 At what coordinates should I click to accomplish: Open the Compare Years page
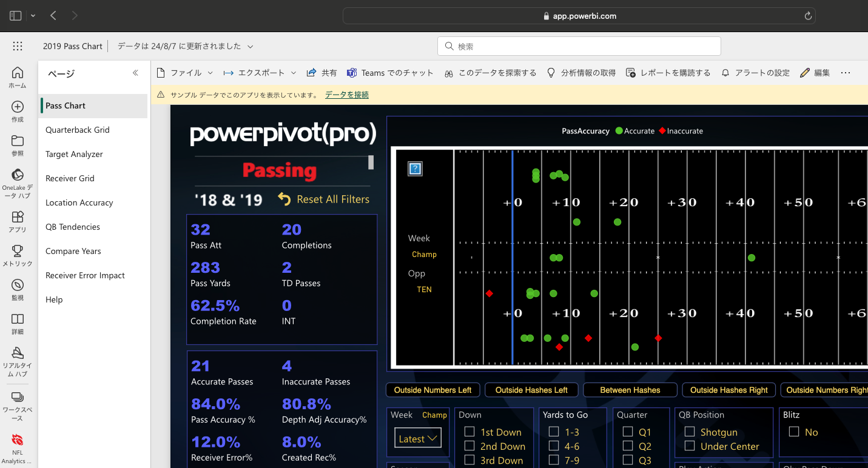point(94,251)
